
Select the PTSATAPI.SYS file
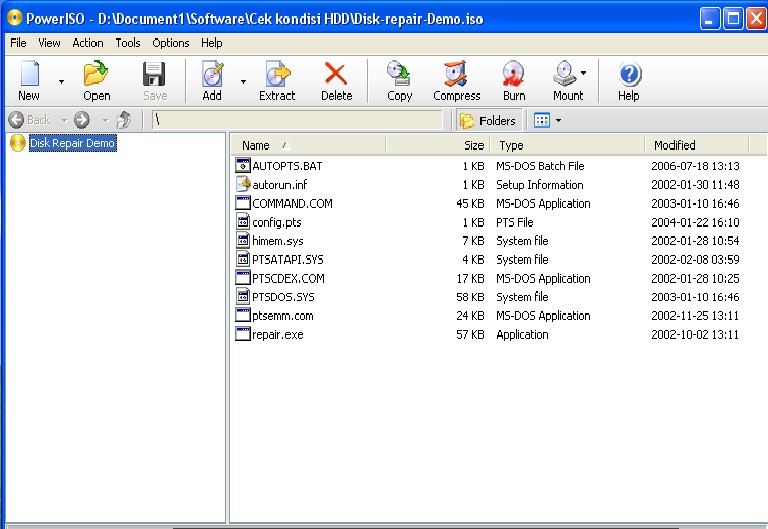(x=288, y=260)
